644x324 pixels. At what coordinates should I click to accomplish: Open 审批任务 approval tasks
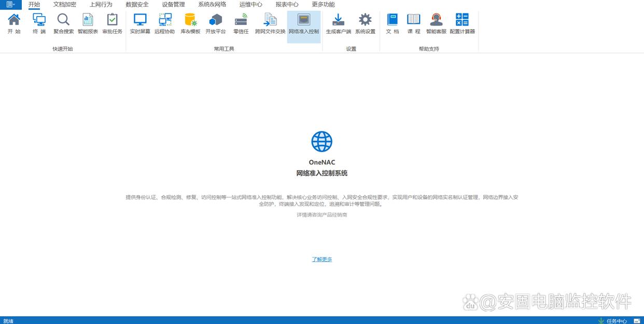coord(112,24)
